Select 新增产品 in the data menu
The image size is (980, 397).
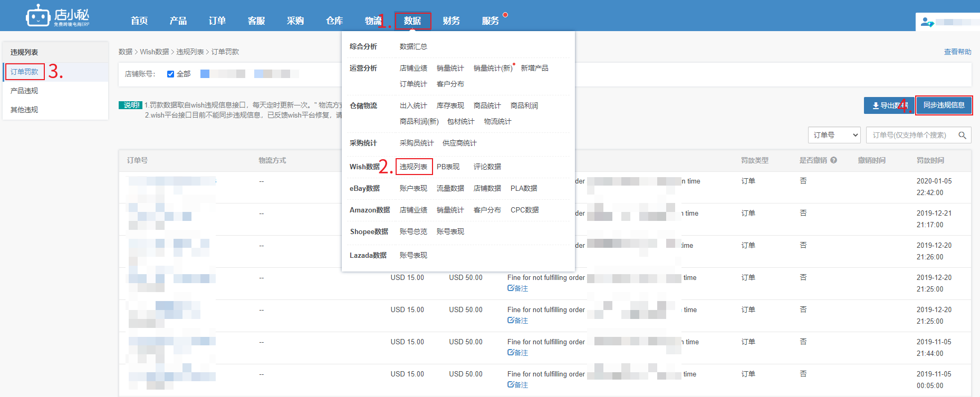(x=534, y=68)
